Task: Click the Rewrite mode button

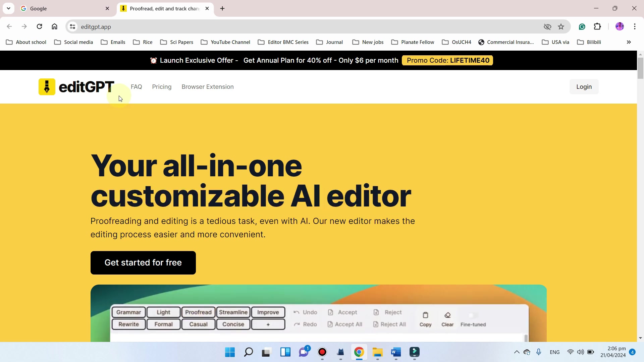Action: [128, 324]
